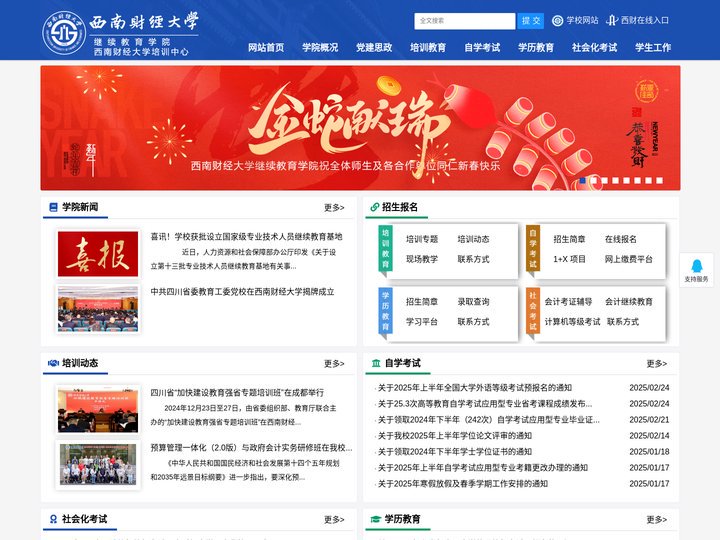Click the 西财在线入口 icon
Viewport: 720px width, 540px height.
[x=612, y=21]
